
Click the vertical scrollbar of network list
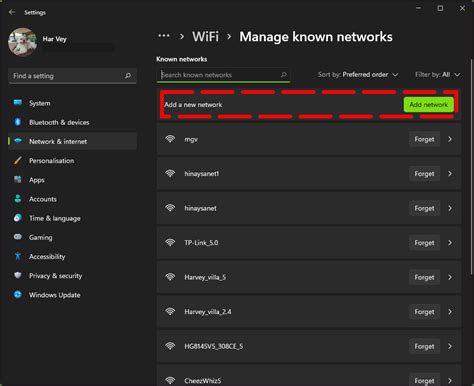[471, 167]
